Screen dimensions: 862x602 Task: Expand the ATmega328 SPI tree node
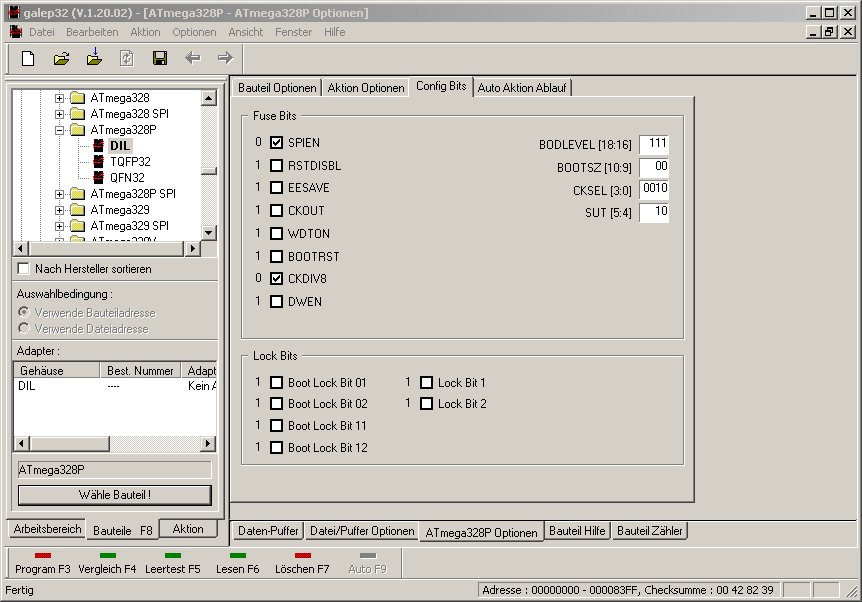pos(59,114)
